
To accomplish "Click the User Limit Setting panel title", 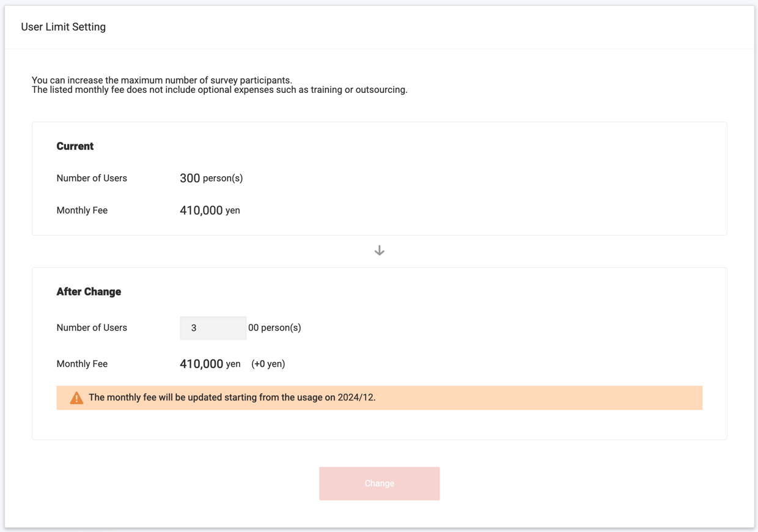I will pos(63,26).
